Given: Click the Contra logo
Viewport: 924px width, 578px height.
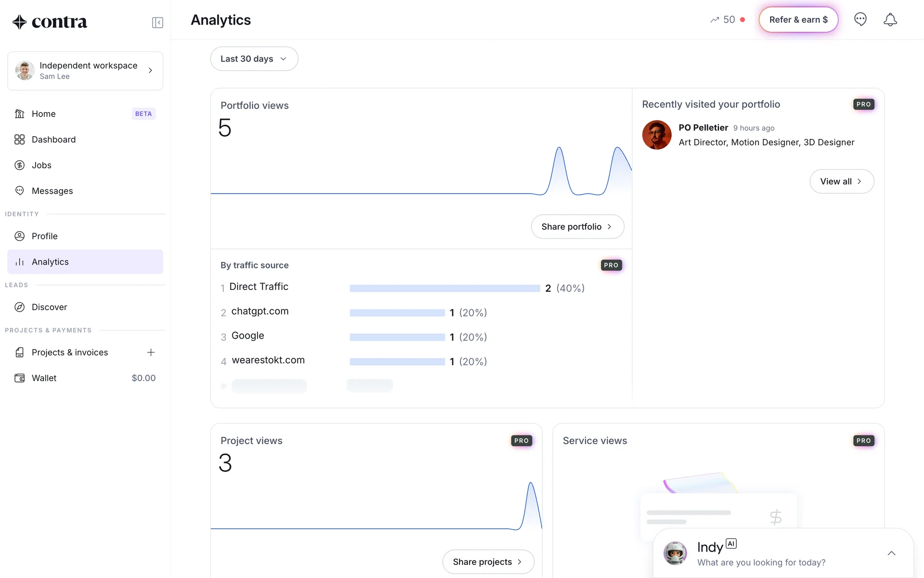Looking at the screenshot, I should (50, 22).
